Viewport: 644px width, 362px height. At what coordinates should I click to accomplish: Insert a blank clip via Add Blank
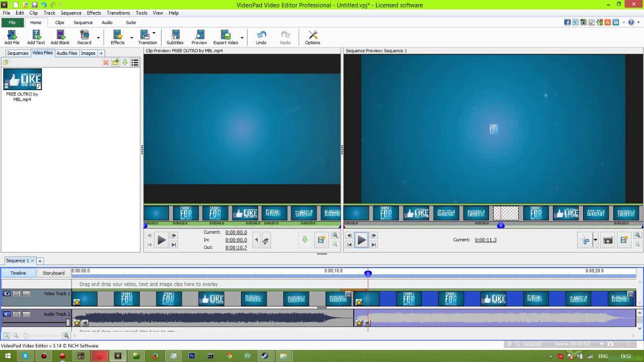(x=60, y=37)
